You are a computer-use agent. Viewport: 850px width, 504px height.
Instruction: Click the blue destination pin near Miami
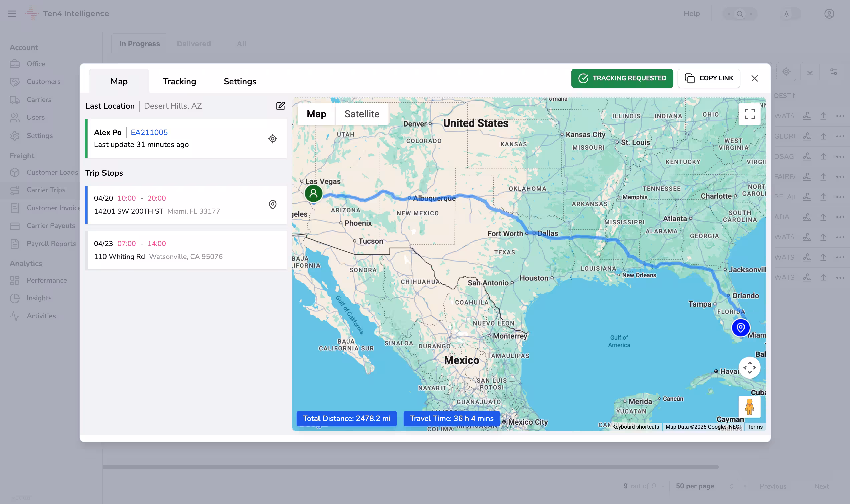pos(740,328)
